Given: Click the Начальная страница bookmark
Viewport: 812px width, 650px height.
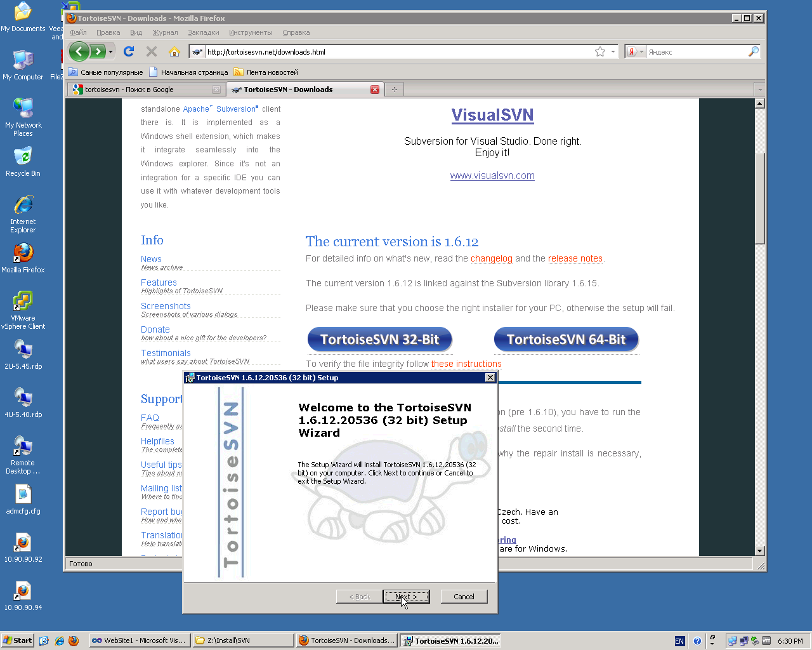Looking at the screenshot, I should coord(188,72).
